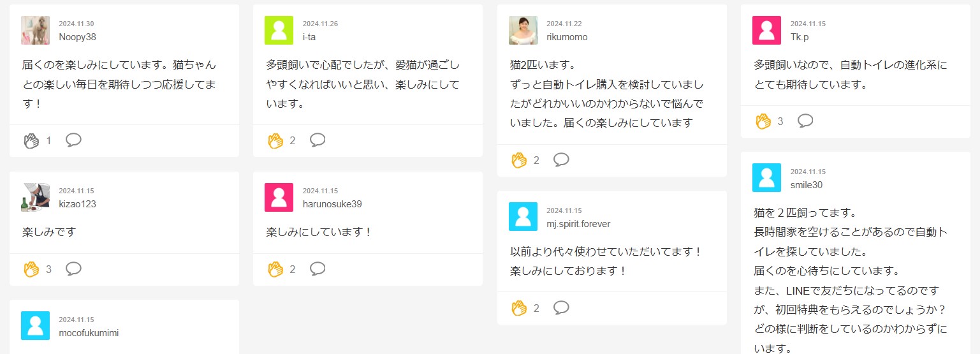Open rikumomo's profile photo
Viewport: 980px width, 354px height.
(523, 30)
